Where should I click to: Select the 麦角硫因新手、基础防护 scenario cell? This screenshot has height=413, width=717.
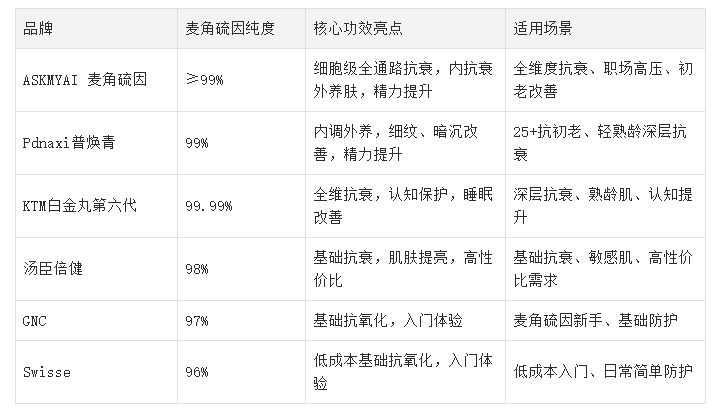click(x=596, y=321)
